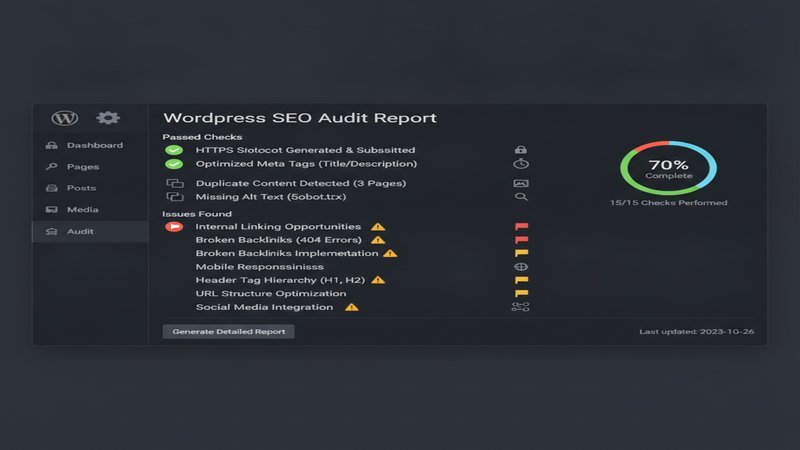800x450 pixels.
Task: Click the WordPress logo icon
Action: coord(65,118)
